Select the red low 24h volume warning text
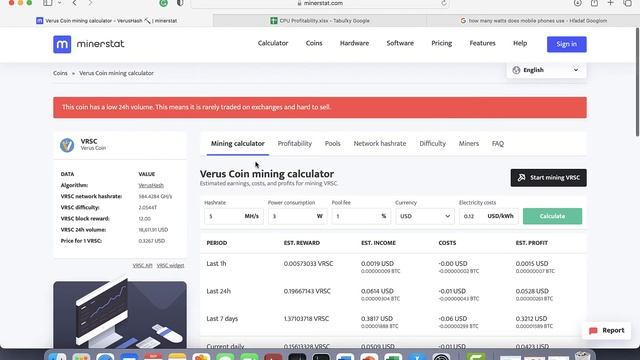This screenshot has width=640, height=360. (196, 107)
